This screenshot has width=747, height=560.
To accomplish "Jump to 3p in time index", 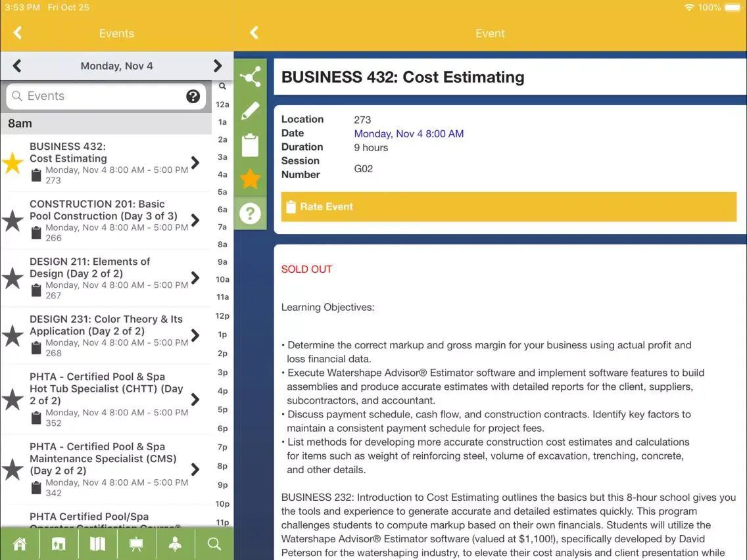I will click(x=222, y=373).
